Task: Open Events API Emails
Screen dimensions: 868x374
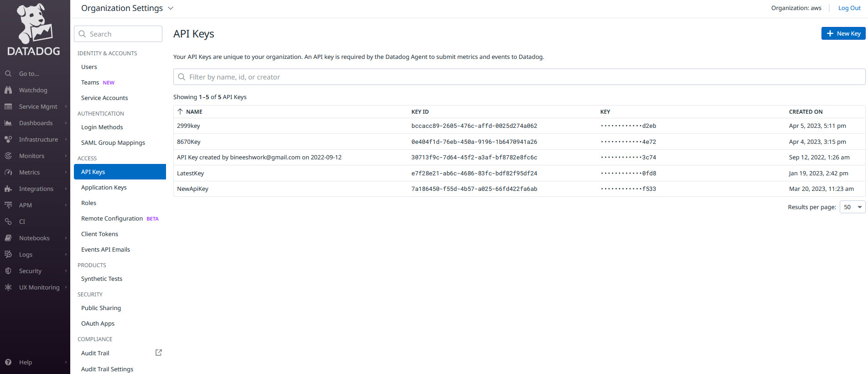Action: [x=105, y=249]
